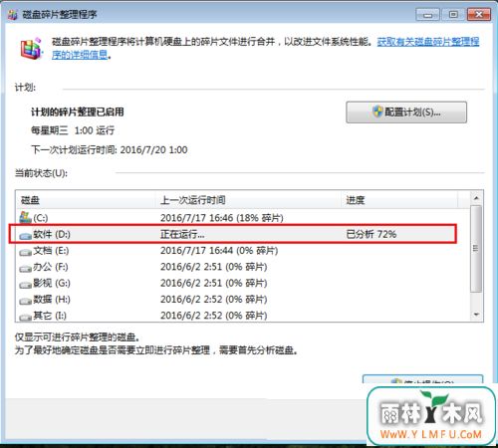Click the disk list scrollbar thumb

[476, 249]
